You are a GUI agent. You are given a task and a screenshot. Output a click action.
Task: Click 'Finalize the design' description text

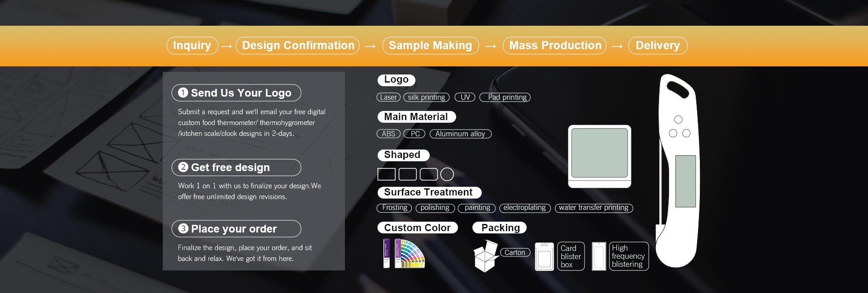click(245, 253)
